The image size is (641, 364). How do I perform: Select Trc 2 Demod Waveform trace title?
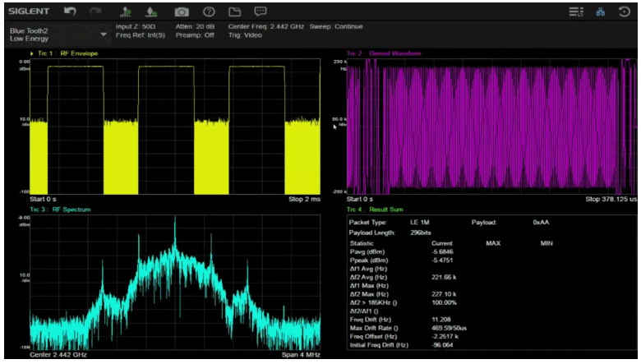click(384, 53)
